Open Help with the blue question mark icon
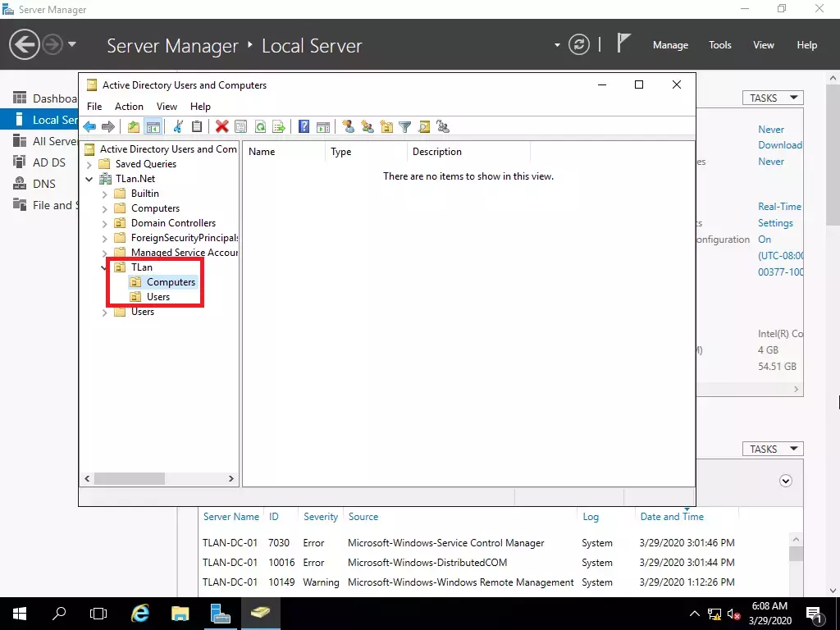This screenshot has width=840, height=630. point(304,127)
